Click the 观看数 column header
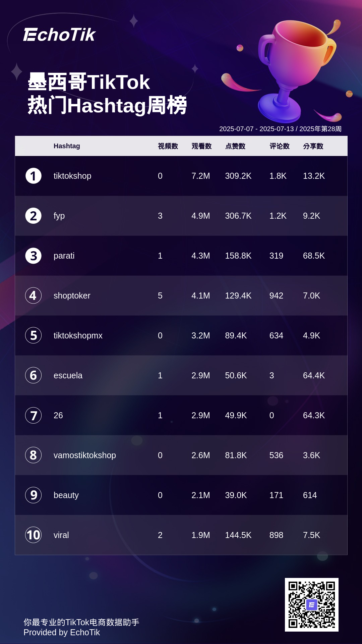362x644 pixels. pos(201,146)
